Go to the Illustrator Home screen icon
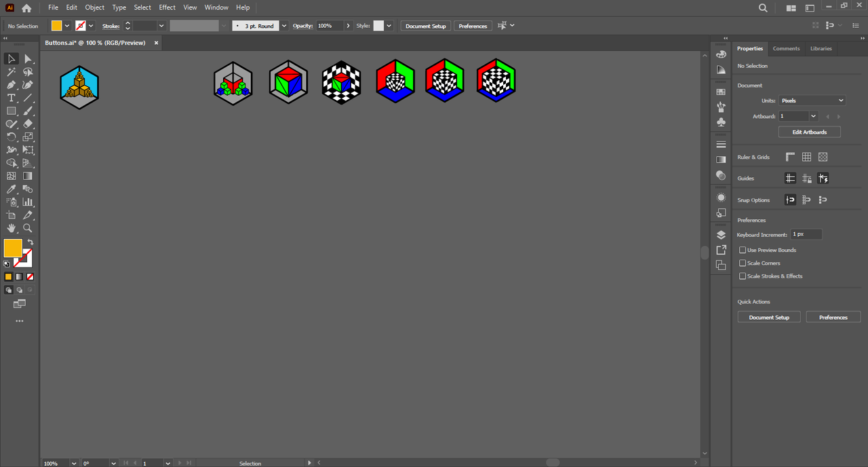This screenshot has width=868, height=467. [26, 8]
